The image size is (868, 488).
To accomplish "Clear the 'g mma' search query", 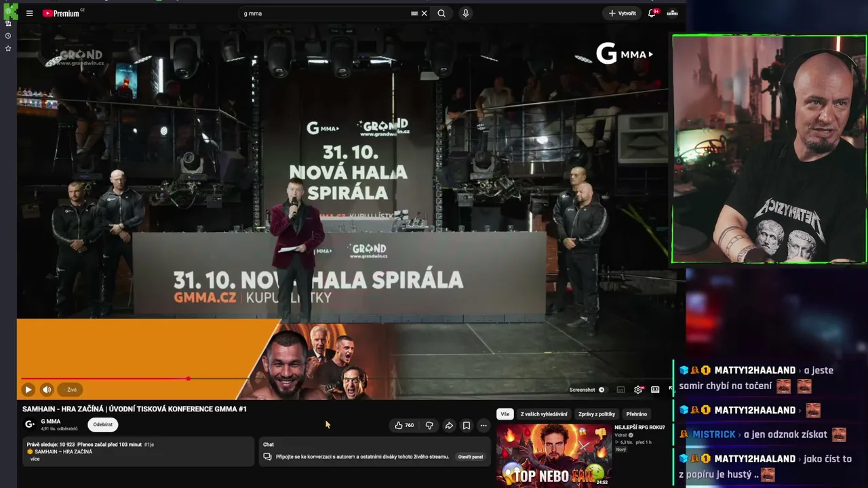I will tap(425, 13).
